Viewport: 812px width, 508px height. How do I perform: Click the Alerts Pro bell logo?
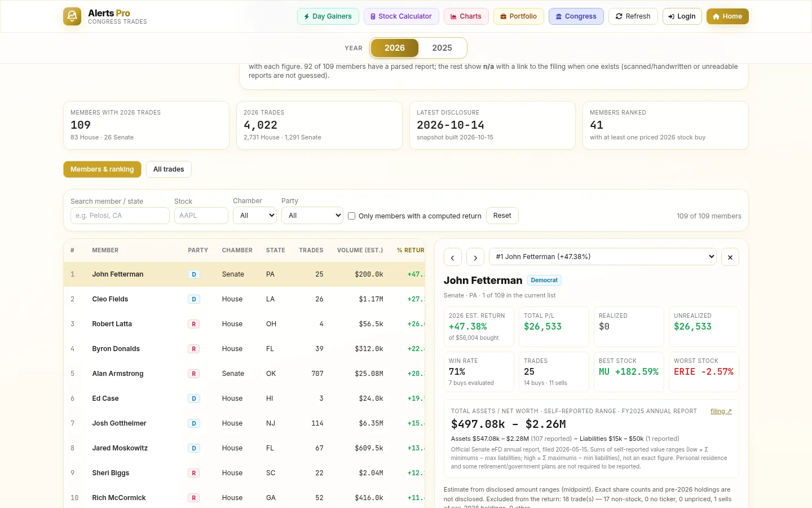click(x=72, y=16)
